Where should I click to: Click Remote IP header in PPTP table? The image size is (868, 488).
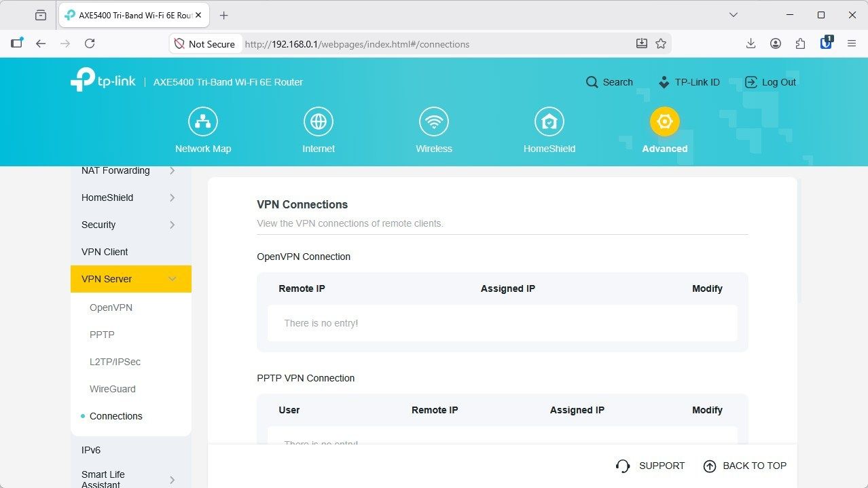click(435, 410)
